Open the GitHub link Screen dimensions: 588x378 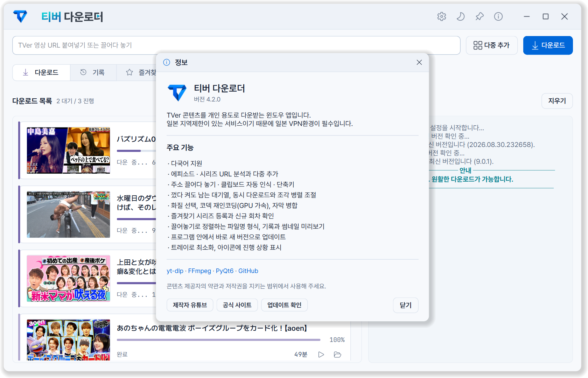tap(248, 271)
